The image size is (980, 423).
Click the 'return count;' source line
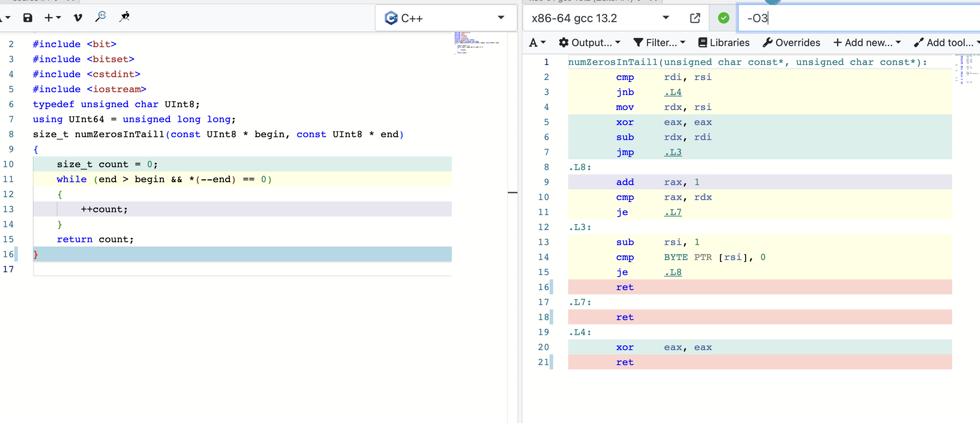pos(242,239)
